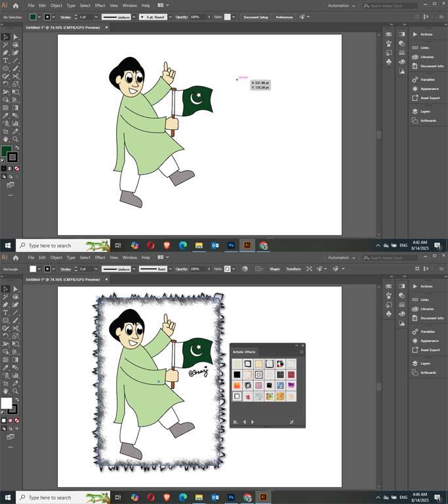Pick the Hand tool in the 4:42 AM window

[5, 139]
